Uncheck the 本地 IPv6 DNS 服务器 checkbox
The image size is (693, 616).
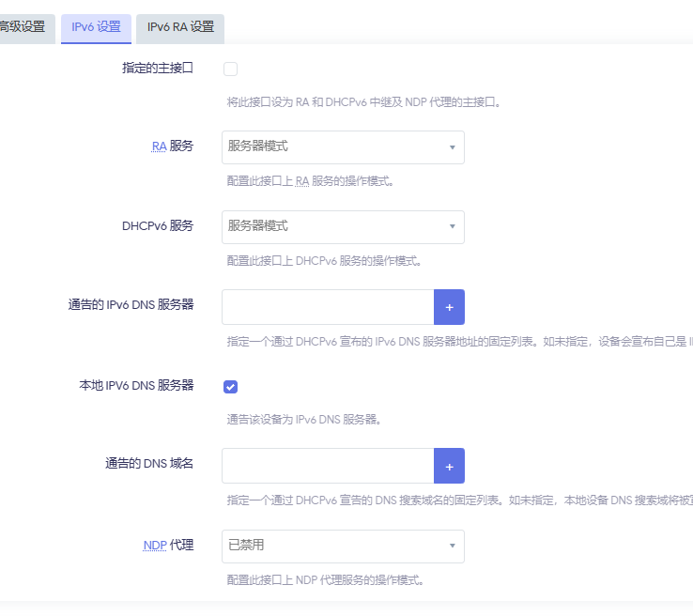[231, 386]
